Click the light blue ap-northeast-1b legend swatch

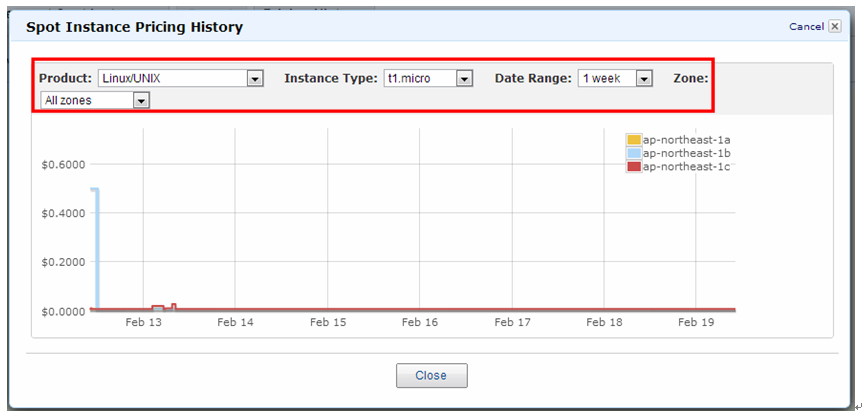(634, 153)
